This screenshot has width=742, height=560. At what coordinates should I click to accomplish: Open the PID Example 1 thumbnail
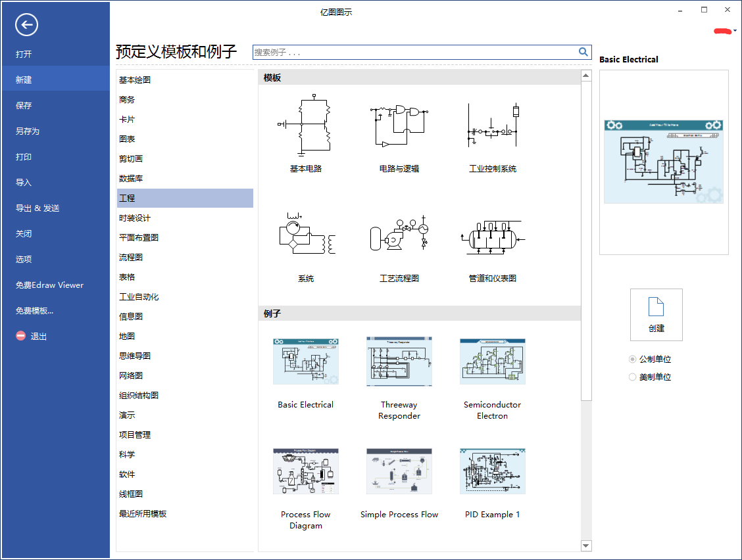coord(492,471)
